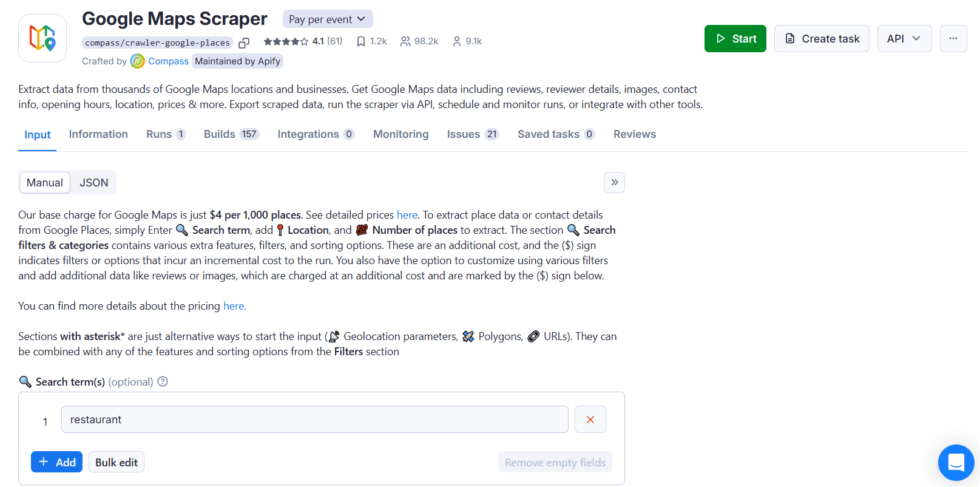Click the Google Maps Scraper logo icon
980x487 pixels.
pos(42,38)
